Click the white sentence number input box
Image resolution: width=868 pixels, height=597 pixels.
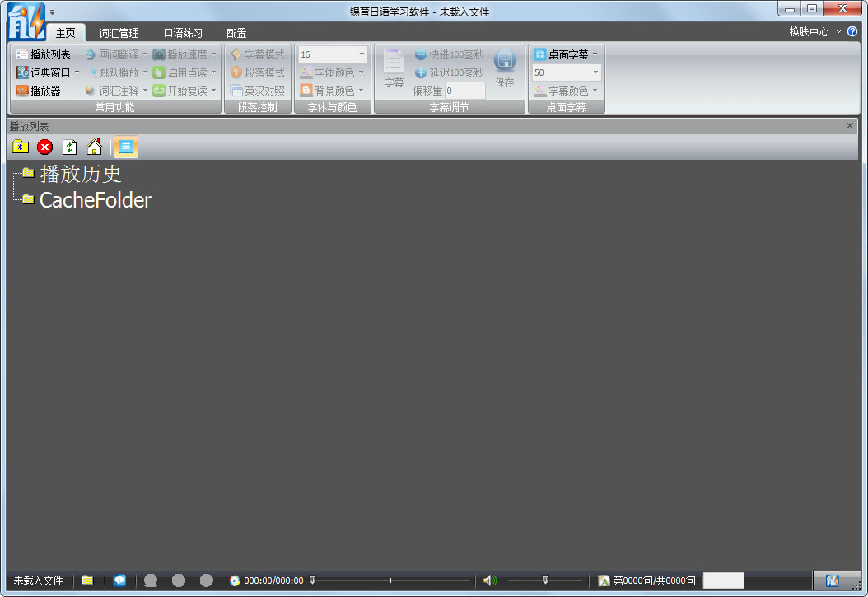[x=723, y=581]
